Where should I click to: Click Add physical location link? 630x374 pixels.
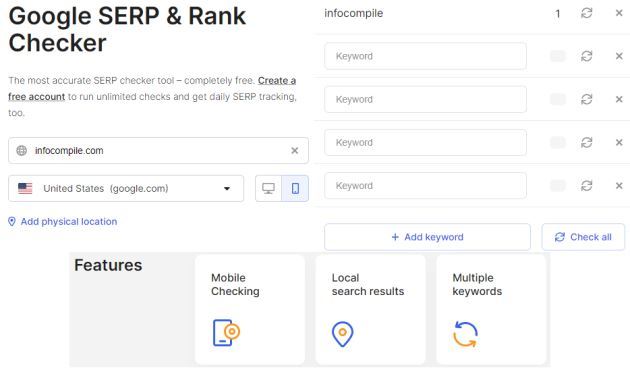[x=69, y=222]
